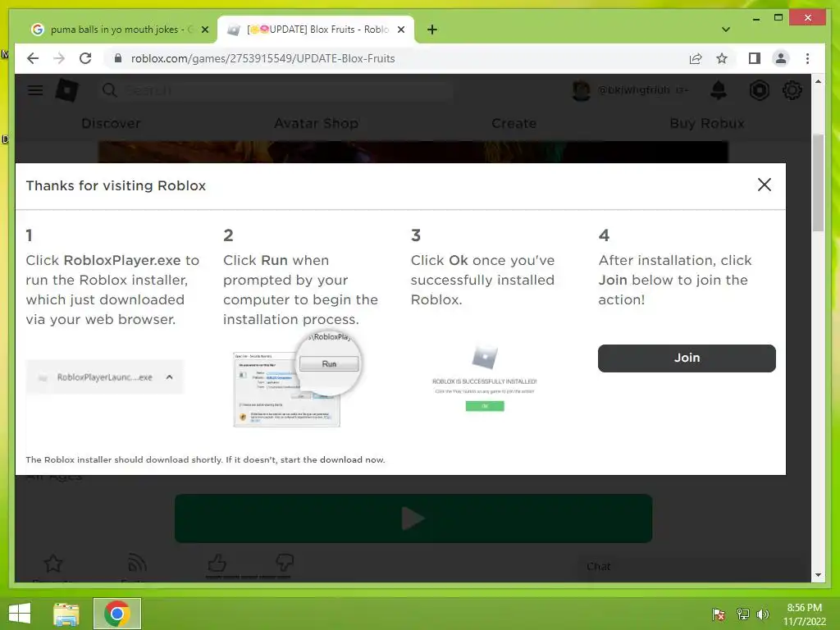
Task: Close the Google search tab
Action: coord(204,30)
